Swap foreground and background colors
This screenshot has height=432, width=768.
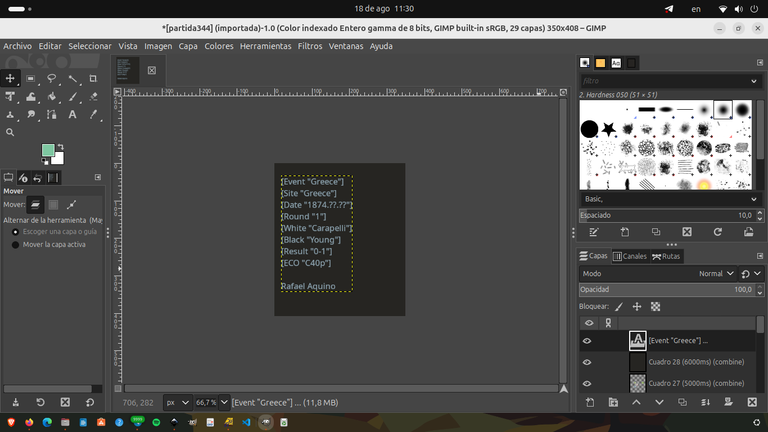pos(60,147)
